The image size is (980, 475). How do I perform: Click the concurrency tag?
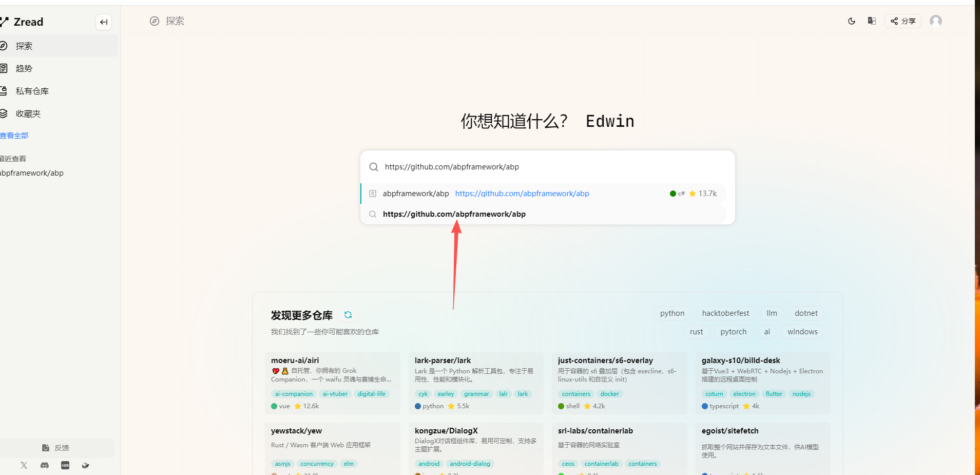[x=317, y=464]
